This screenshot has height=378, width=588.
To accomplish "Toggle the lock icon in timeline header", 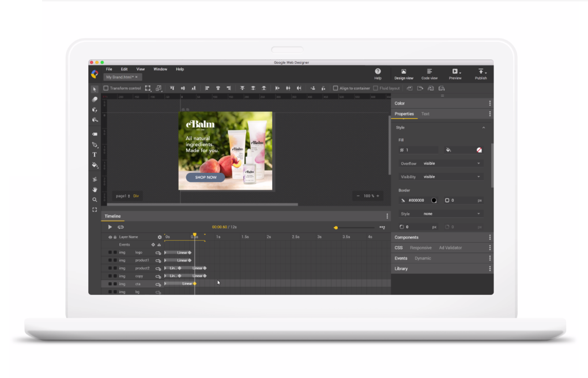I will pos(115,237).
